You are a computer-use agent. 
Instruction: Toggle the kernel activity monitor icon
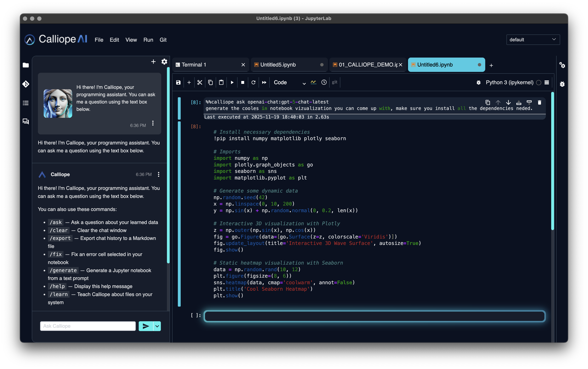(x=313, y=82)
